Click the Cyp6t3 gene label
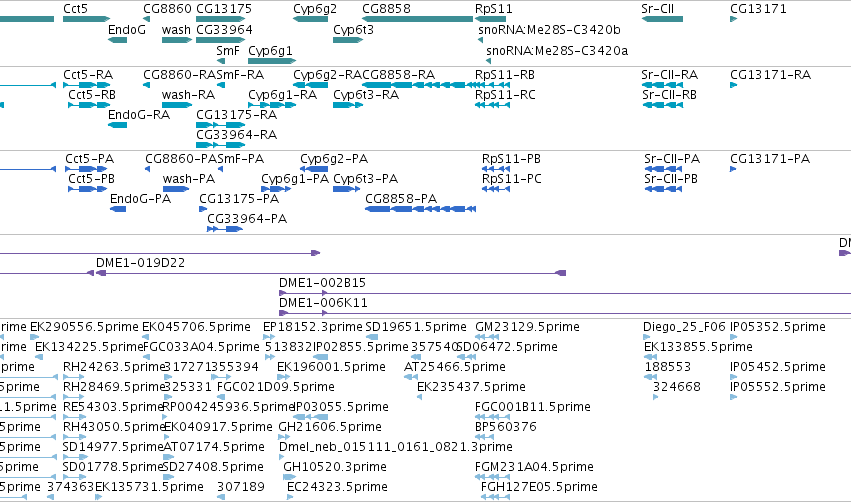 353,30
